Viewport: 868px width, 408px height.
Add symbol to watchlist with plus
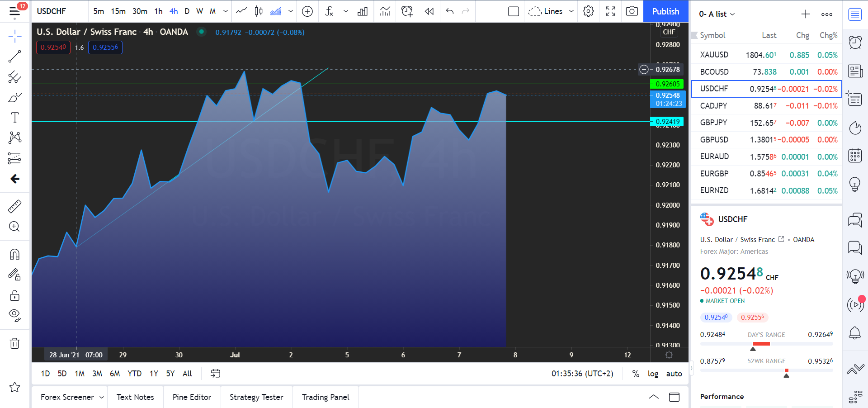806,14
